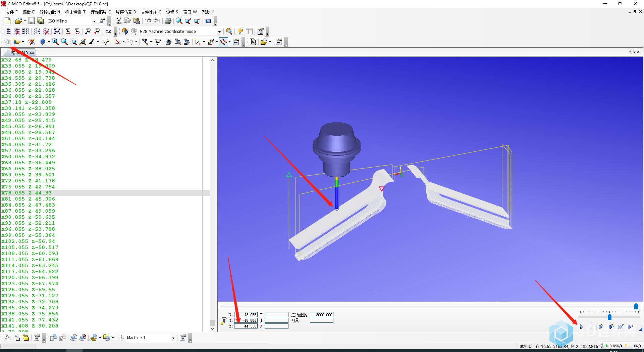Open the 文件 F menu
644x352 pixels.
click(11, 12)
